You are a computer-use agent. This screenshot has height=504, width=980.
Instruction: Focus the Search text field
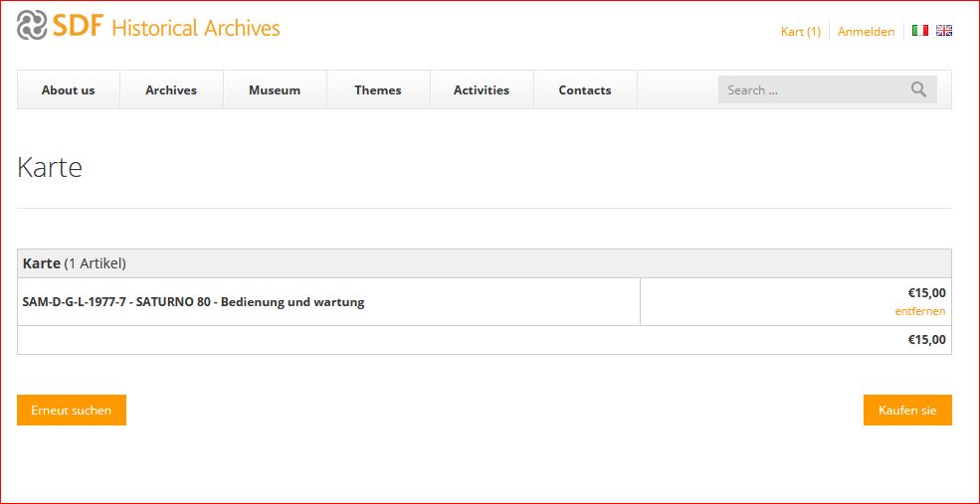click(x=811, y=89)
